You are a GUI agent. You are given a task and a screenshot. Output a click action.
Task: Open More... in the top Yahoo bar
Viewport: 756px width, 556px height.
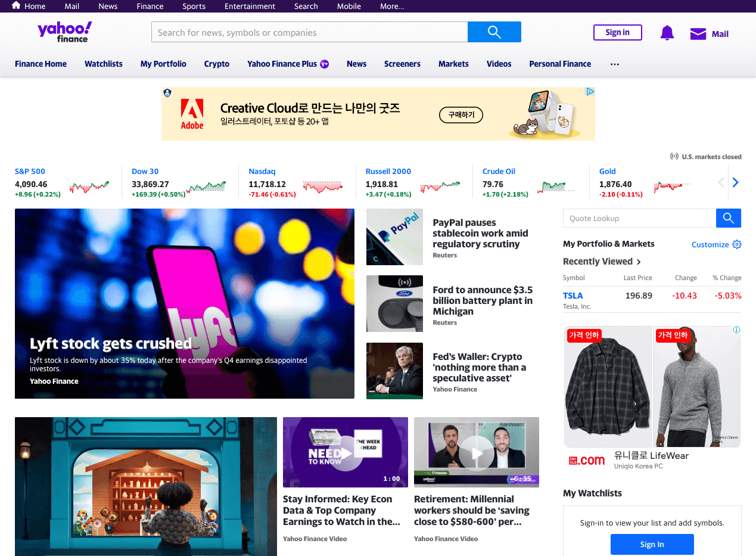point(392,6)
